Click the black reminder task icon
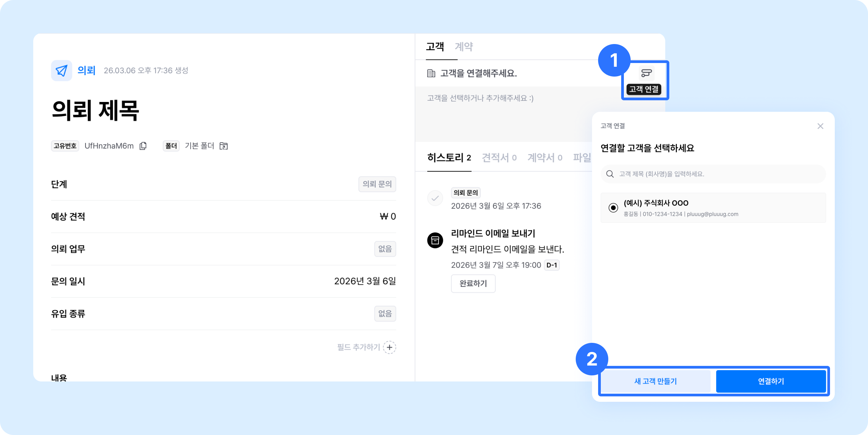 click(435, 240)
